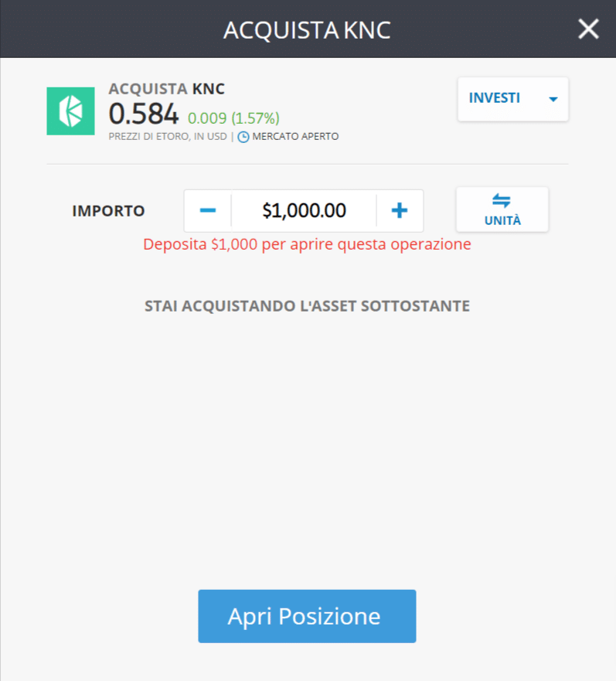The image size is (616, 681).
Task: Click the market open clock icon
Action: (243, 137)
